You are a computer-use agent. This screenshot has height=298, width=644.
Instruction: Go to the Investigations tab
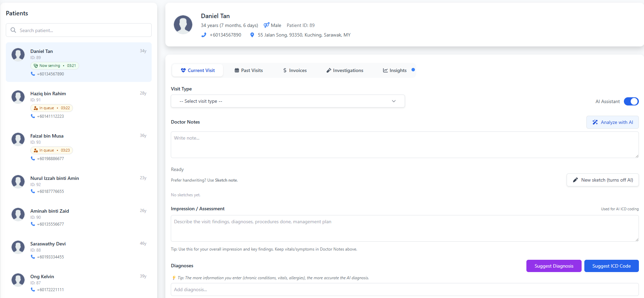pos(345,70)
